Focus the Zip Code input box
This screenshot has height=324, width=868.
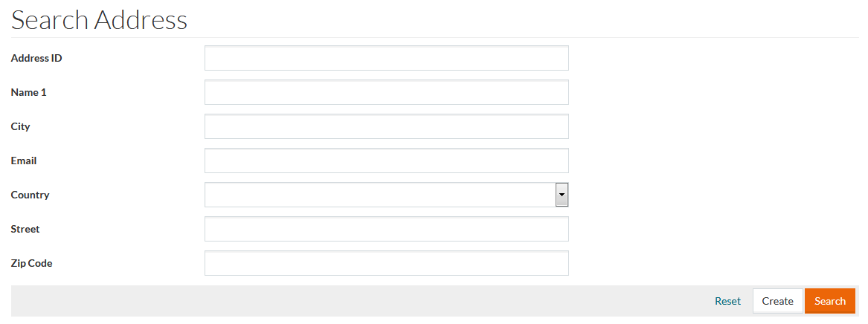point(386,263)
